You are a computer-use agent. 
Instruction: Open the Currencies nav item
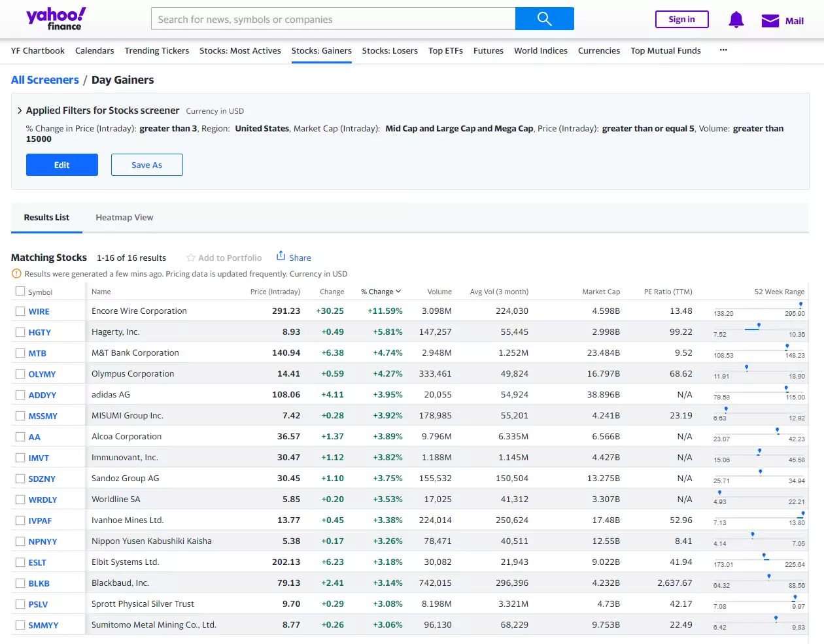click(599, 50)
